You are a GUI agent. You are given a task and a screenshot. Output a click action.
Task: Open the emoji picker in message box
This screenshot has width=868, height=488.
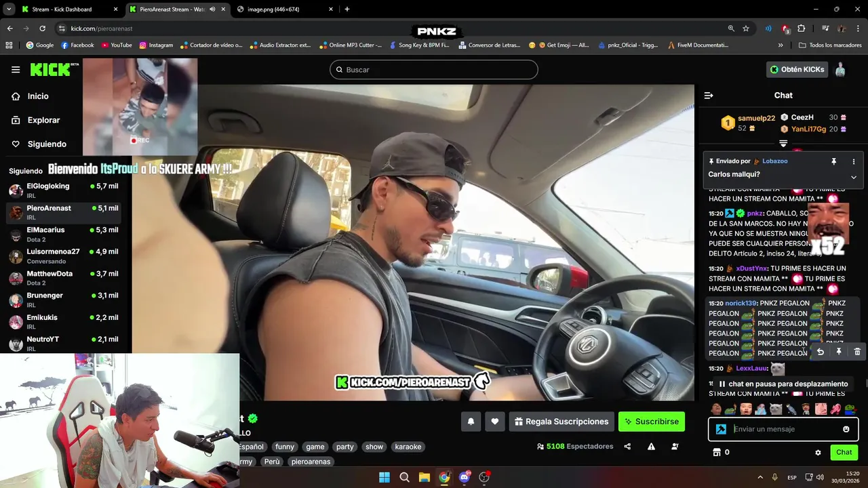click(846, 429)
